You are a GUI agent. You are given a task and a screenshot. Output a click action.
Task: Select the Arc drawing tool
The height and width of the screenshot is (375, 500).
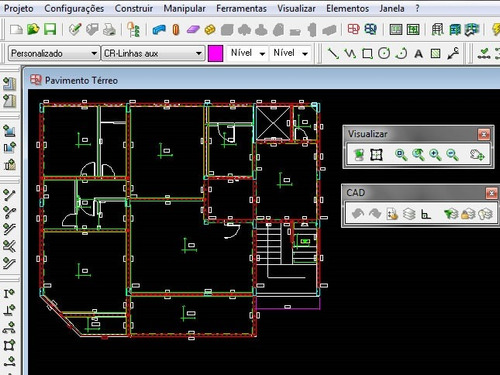tap(401, 53)
